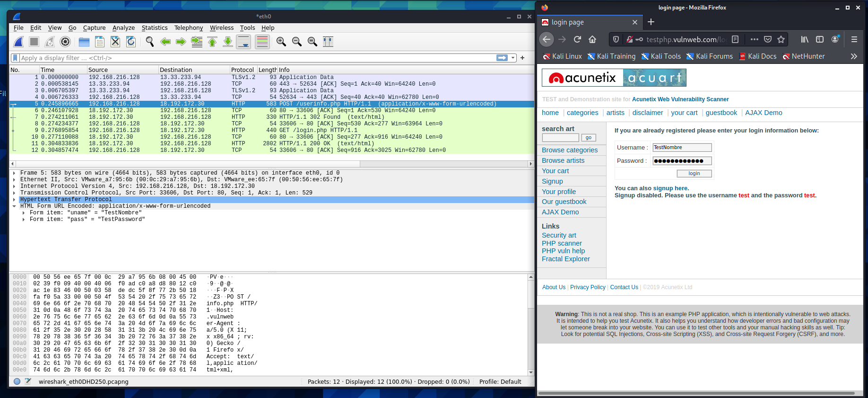Reload the Firefox page

pyautogui.click(x=577, y=39)
